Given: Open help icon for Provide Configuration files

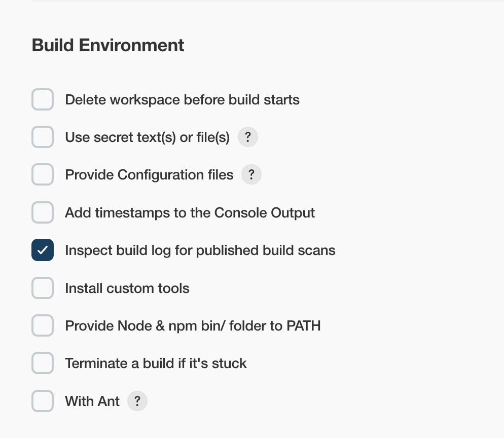Looking at the screenshot, I should click(x=251, y=175).
